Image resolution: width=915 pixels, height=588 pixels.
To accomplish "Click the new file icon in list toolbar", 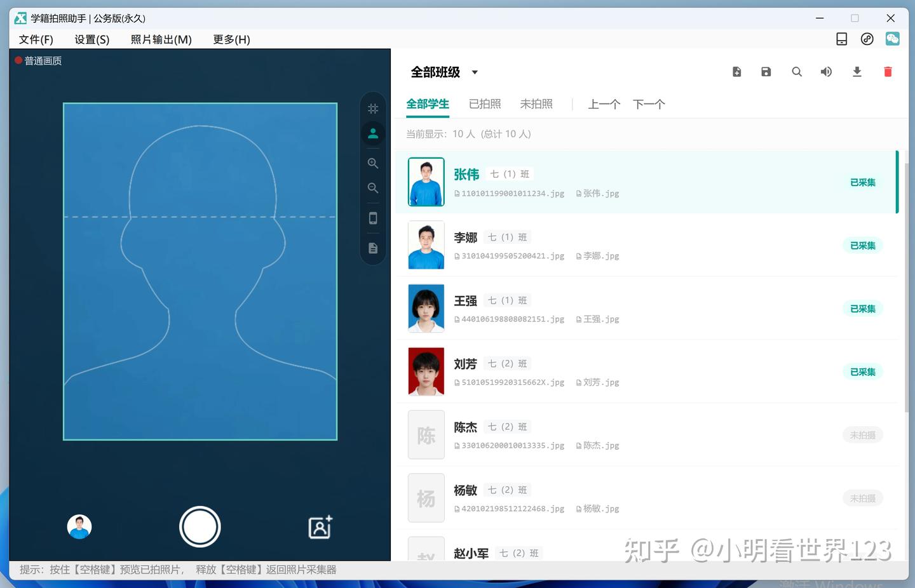I will (x=736, y=72).
